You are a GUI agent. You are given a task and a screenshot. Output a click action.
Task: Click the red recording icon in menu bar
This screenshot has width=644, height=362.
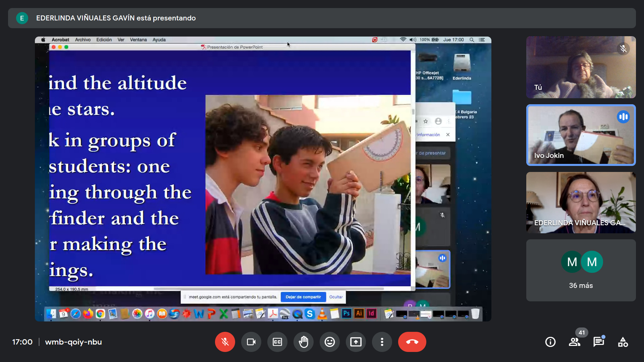point(375,40)
